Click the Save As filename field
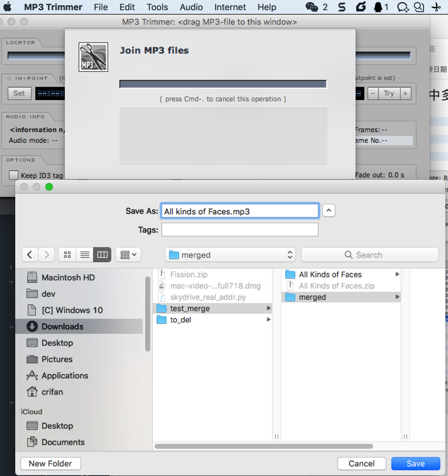 point(239,211)
